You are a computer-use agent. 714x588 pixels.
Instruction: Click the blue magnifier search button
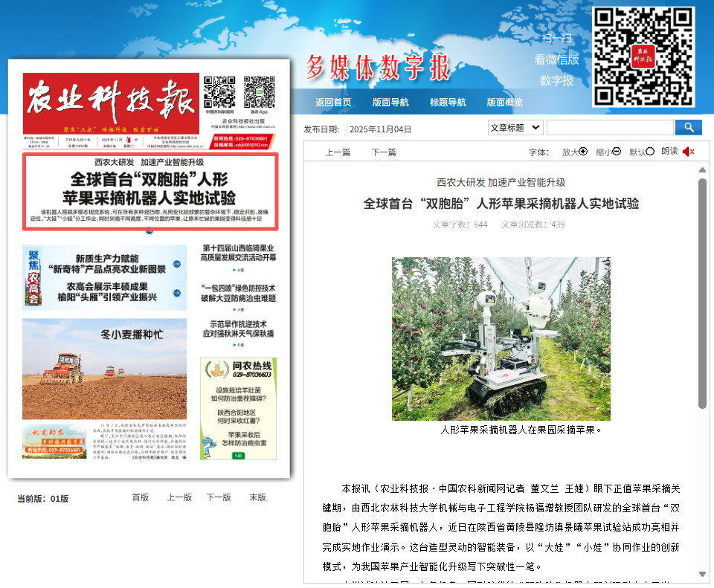pos(689,128)
